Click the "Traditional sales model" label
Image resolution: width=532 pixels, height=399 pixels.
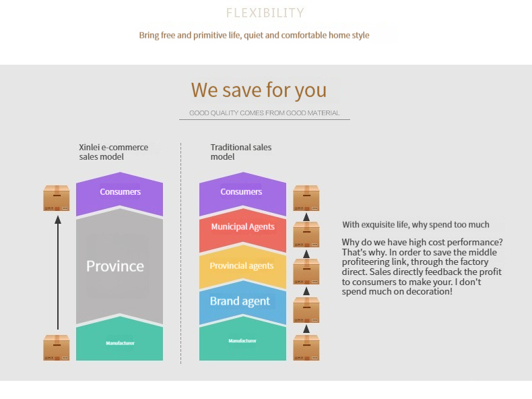(240, 152)
